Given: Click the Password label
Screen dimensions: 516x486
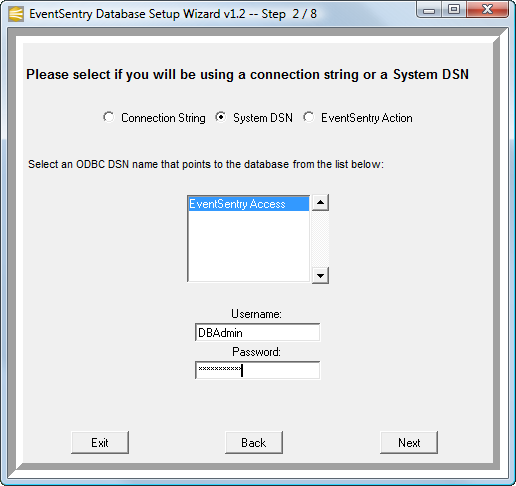Looking at the screenshot, I should 256,352.
